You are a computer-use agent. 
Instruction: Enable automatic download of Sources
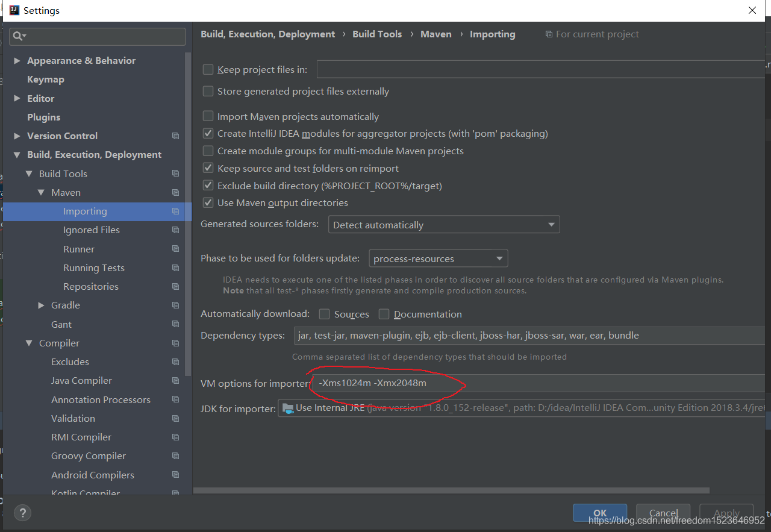[325, 314]
